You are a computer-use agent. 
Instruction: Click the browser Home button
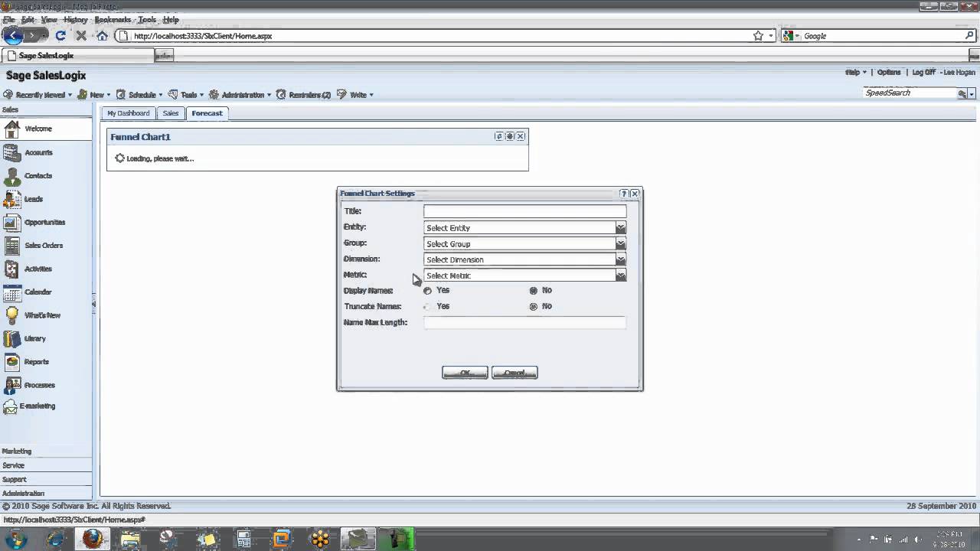(x=102, y=36)
